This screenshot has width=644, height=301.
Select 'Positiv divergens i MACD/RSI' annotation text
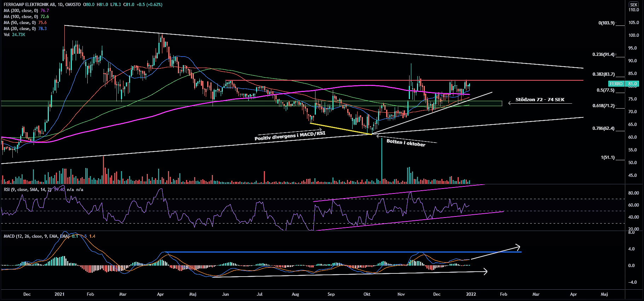pos(290,136)
